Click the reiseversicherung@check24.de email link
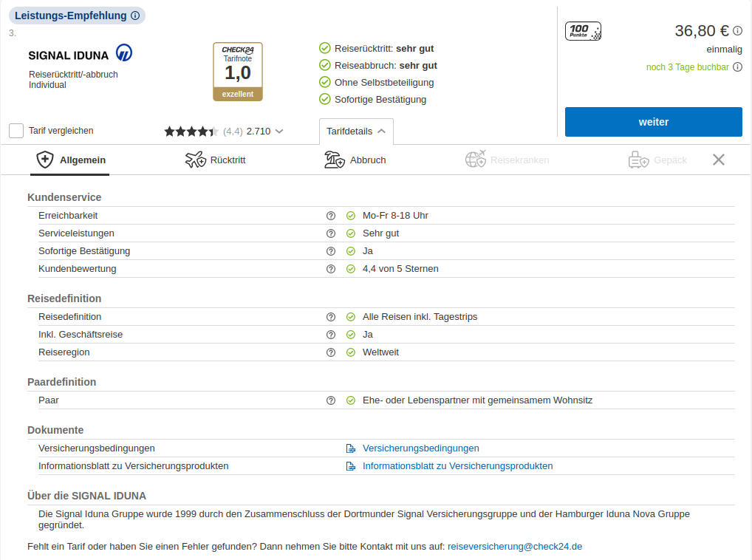 pos(515,547)
